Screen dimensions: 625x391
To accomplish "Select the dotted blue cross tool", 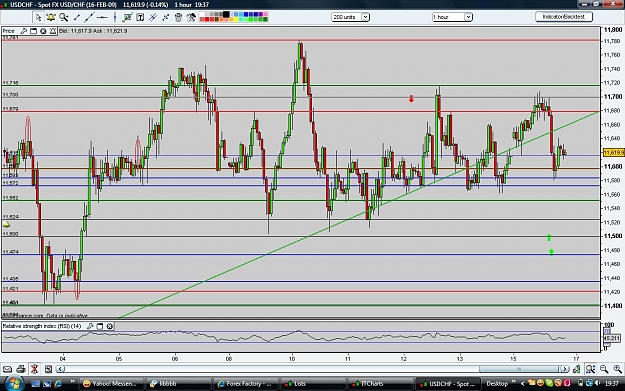I will click(x=165, y=17).
